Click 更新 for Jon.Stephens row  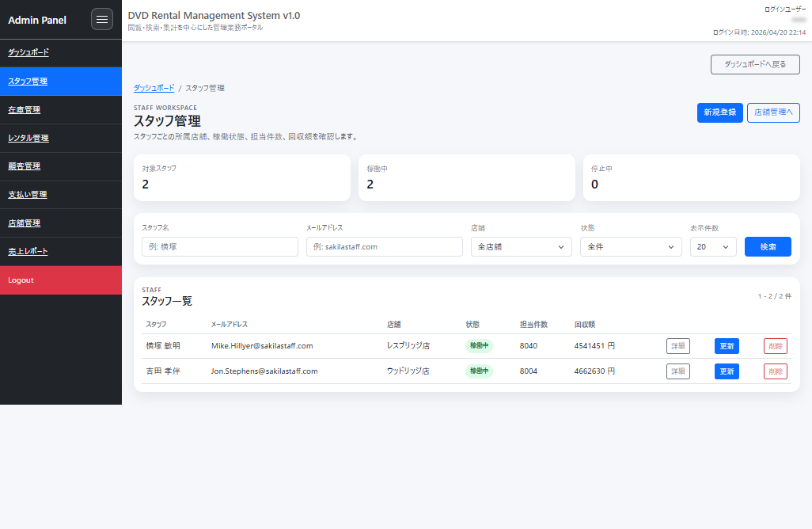[x=727, y=371]
